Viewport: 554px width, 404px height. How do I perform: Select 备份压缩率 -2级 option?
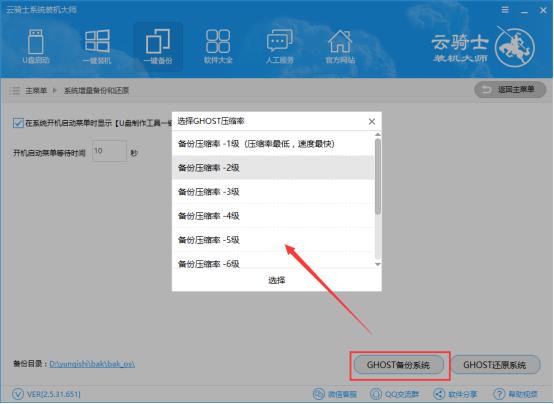coord(273,168)
